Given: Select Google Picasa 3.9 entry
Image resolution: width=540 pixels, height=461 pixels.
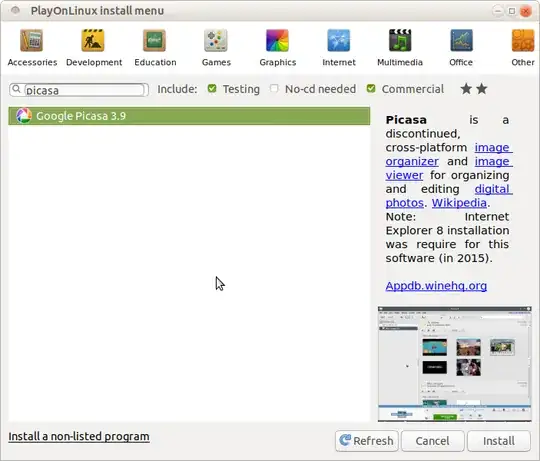Looking at the screenshot, I should coord(189,116).
